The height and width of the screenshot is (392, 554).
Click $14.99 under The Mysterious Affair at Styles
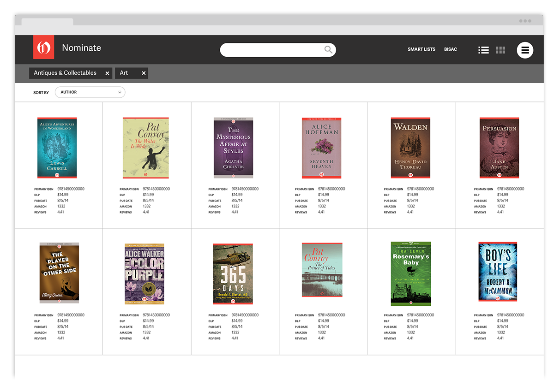(x=237, y=195)
